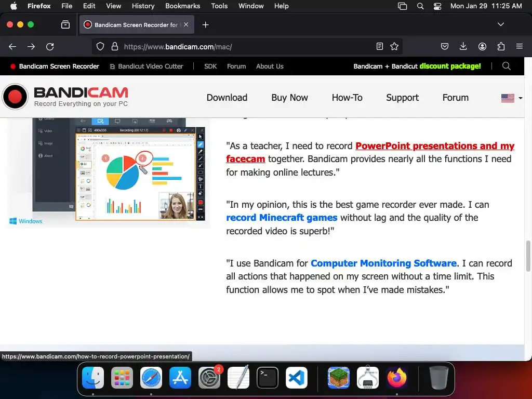Open Forum in main navigation
The image size is (532, 399).
click(x=455, y=98)
